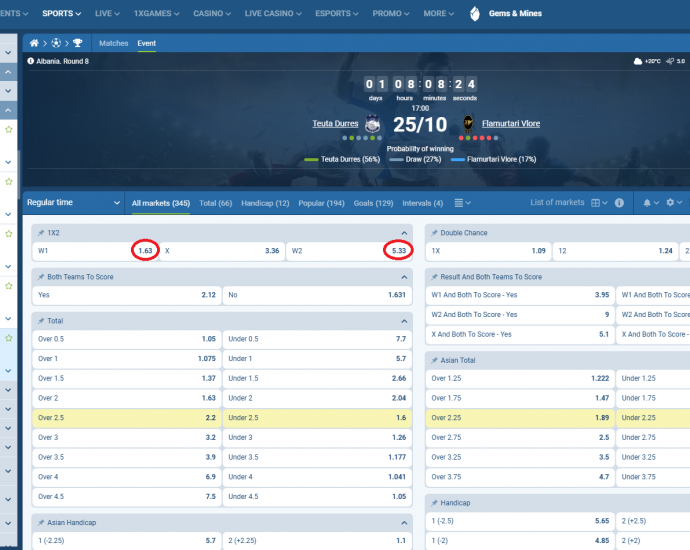690x550 pixels.
Task: Open the LIVE menu dropdown
Action: 107,14
